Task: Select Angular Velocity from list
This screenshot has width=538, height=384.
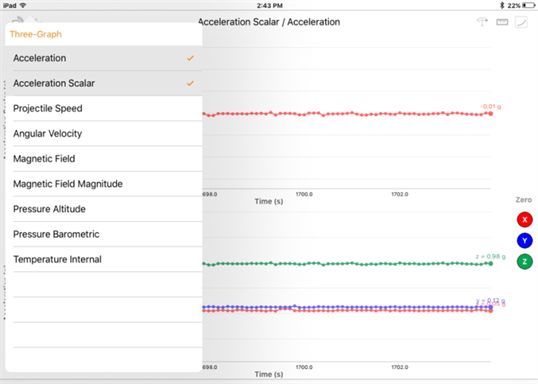Action: tap(104, 133)
